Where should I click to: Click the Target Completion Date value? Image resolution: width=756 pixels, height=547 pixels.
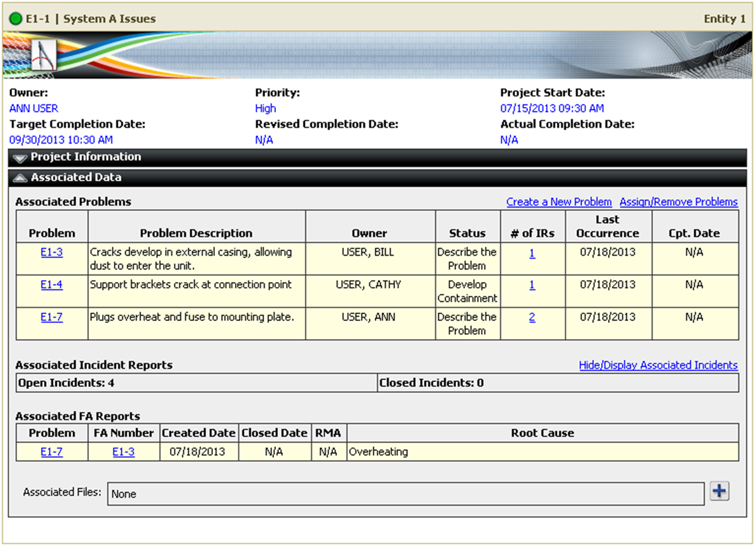[61, 140]
